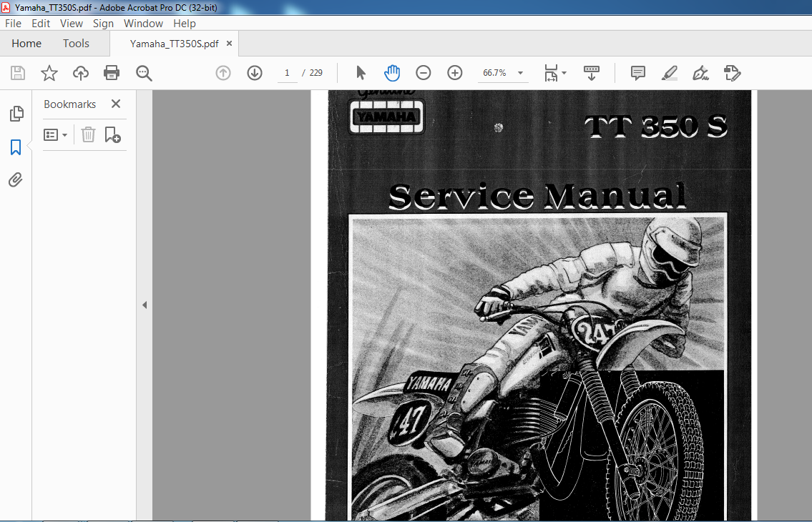Add document to starred favorites
812x522 pixels.
coord(49,73)
